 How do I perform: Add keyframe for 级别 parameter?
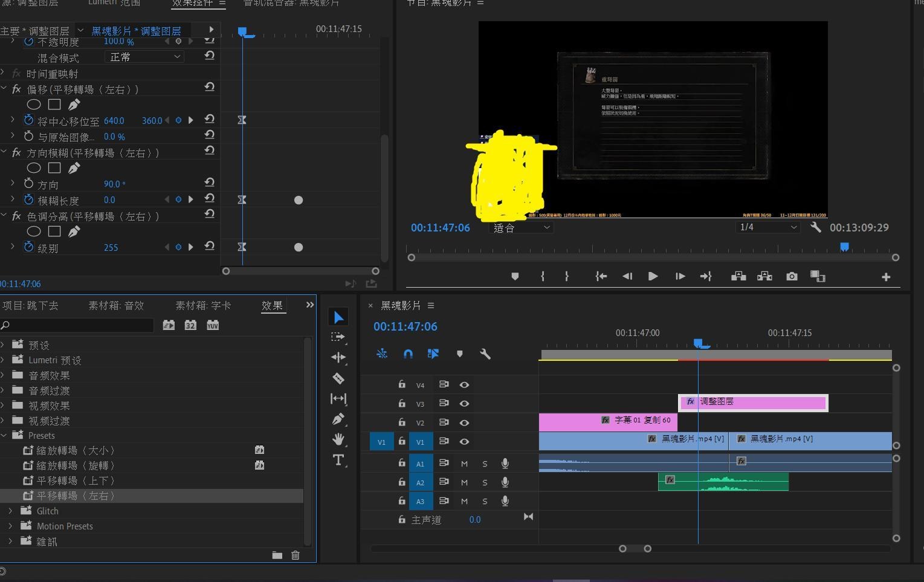(x=178, y=247)
